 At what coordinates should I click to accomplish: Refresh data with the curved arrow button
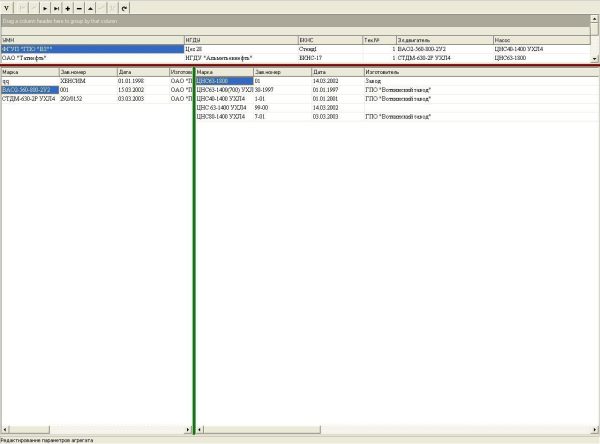[124, 8]
